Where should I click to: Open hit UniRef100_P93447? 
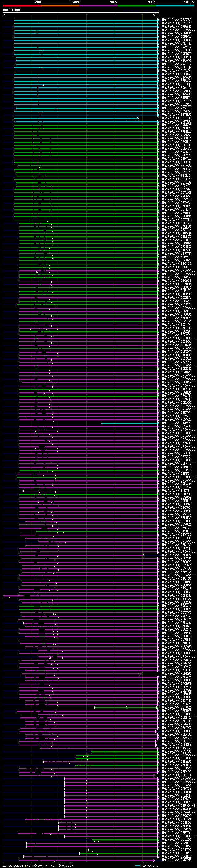[177, 47]
